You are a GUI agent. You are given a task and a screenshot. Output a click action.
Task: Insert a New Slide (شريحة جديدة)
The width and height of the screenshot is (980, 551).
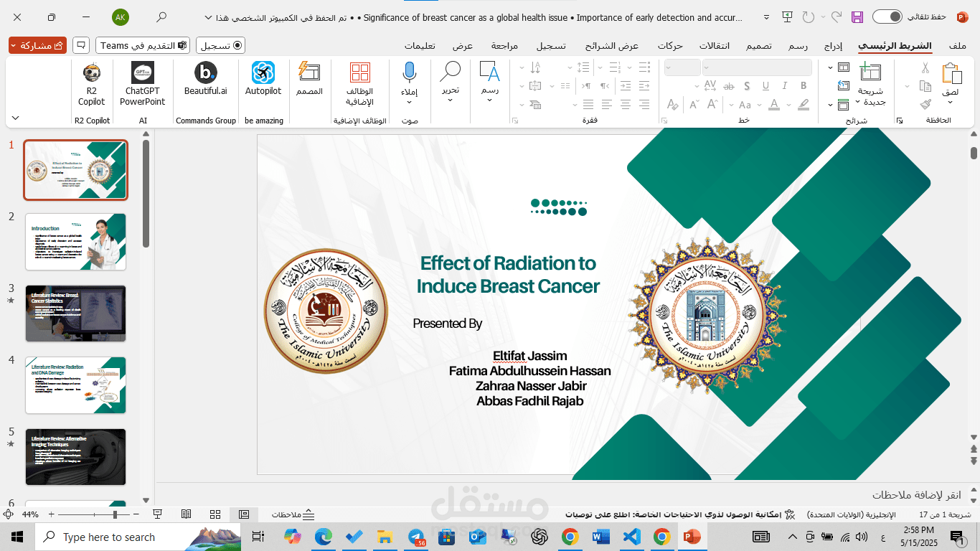coord(870,85)
